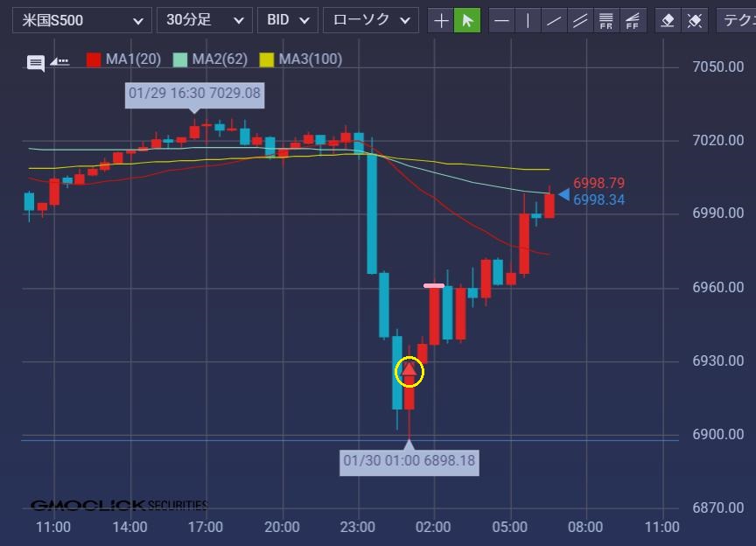Open the 米国S500 symbol dropdown

[x=80, y=20]
